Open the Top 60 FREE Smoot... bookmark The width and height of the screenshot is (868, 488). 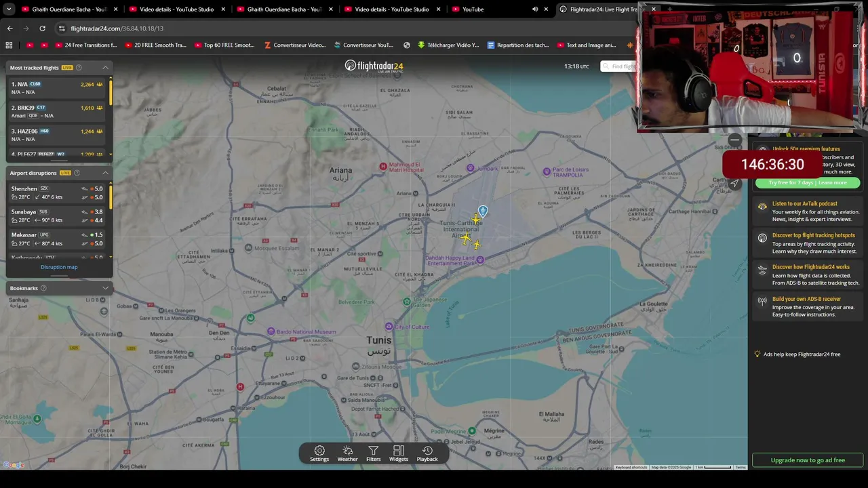click(224, 45)
